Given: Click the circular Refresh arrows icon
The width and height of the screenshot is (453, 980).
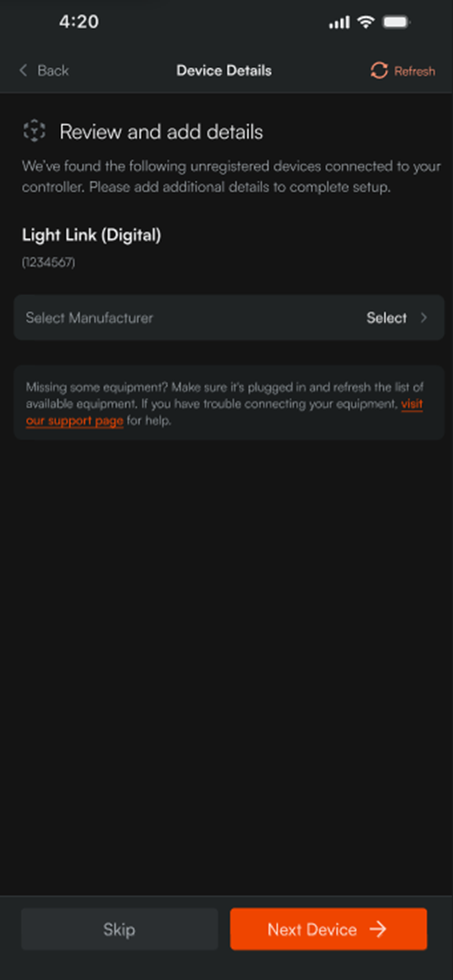Looking at the screenshot, I should (379, 70).
